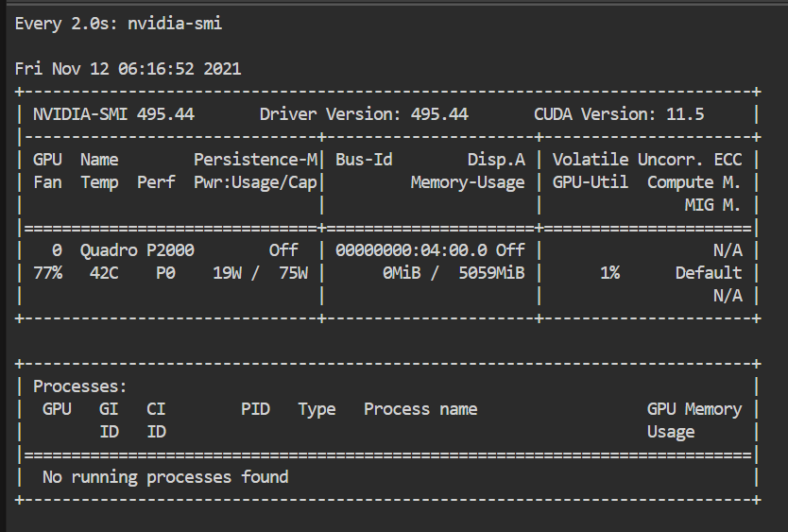Click the 'CUDA Version: 11.5' text
788x532 pixels.
click(x=619, y=114)
